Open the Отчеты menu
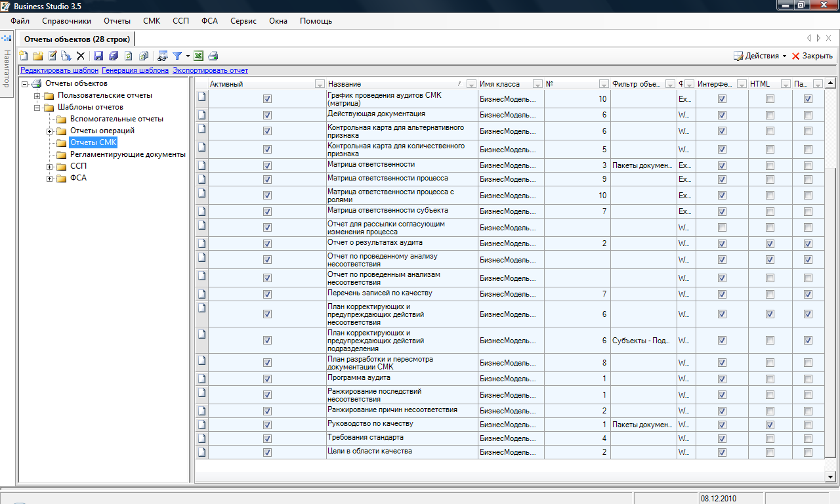This screenshot has height=504, width=840. (117, 21)
